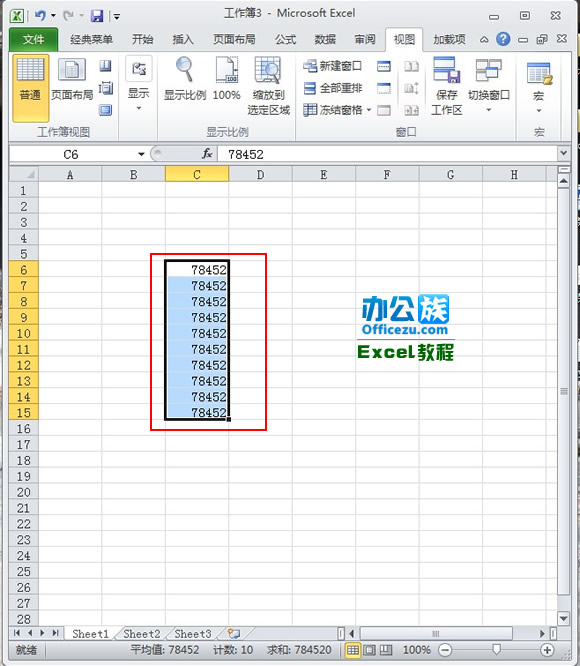The width and height of the screenshot is (580, 666).
Task: Go to first sheet navigation arrow
Action: [17, 633]
